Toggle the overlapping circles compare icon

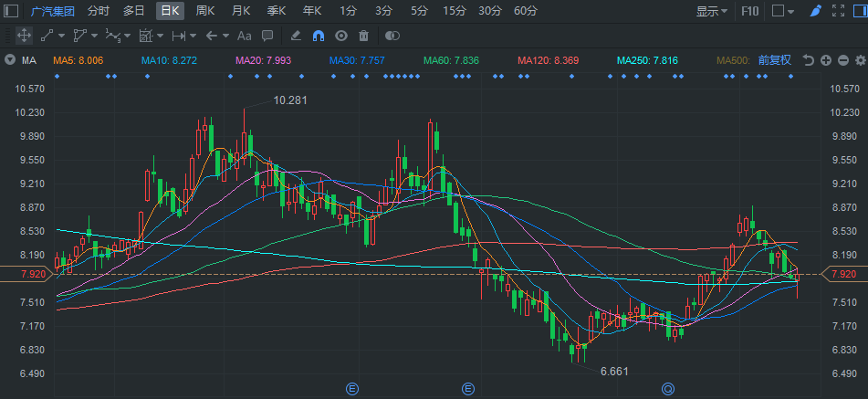pyautogui.click(x=392, y=36)
